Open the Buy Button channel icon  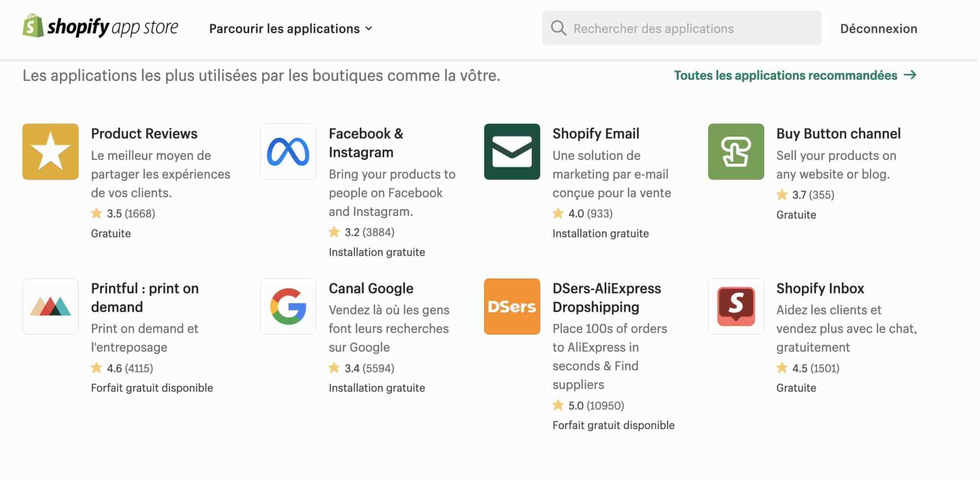pos(736,152)
